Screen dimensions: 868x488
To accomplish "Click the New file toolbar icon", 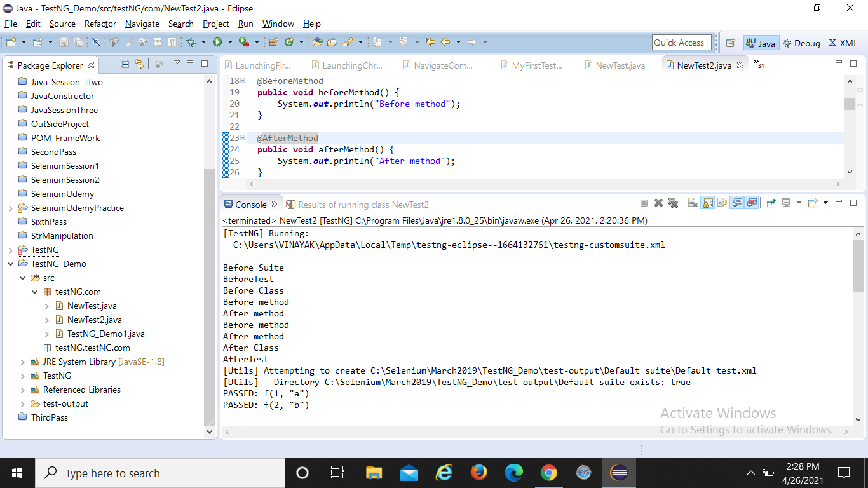I will [11, 42].
